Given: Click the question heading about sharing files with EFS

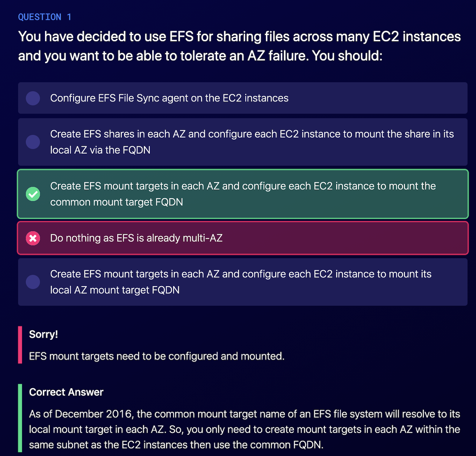Looking at the screenshot, I should 239,37.
